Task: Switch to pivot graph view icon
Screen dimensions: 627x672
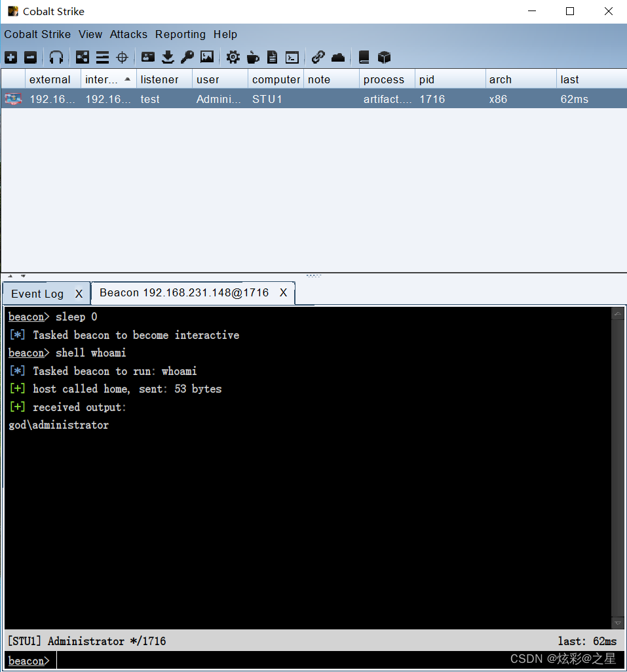Action: tap(83, 57)
